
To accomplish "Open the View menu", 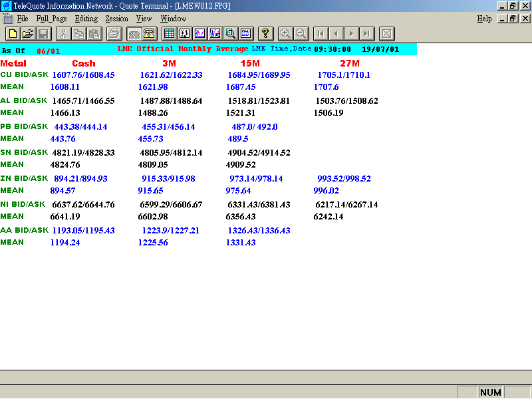I will pyautogui.click(x=144, y=19).
